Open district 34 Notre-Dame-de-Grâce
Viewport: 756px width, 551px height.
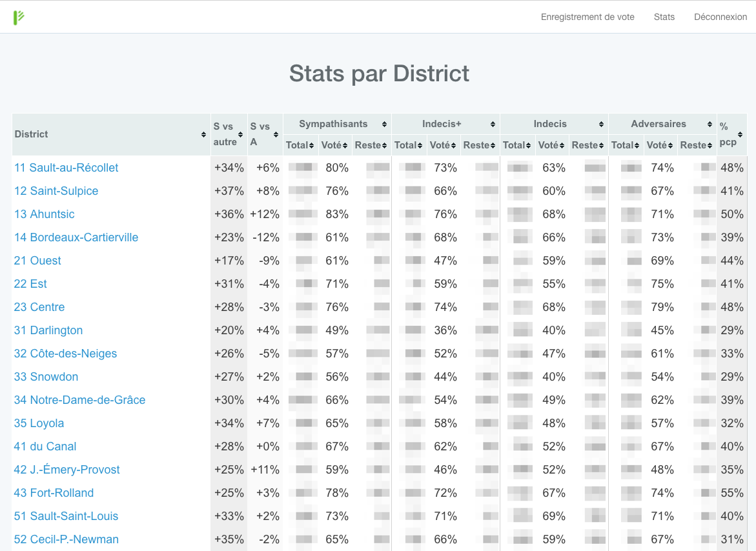coord(79,400)
